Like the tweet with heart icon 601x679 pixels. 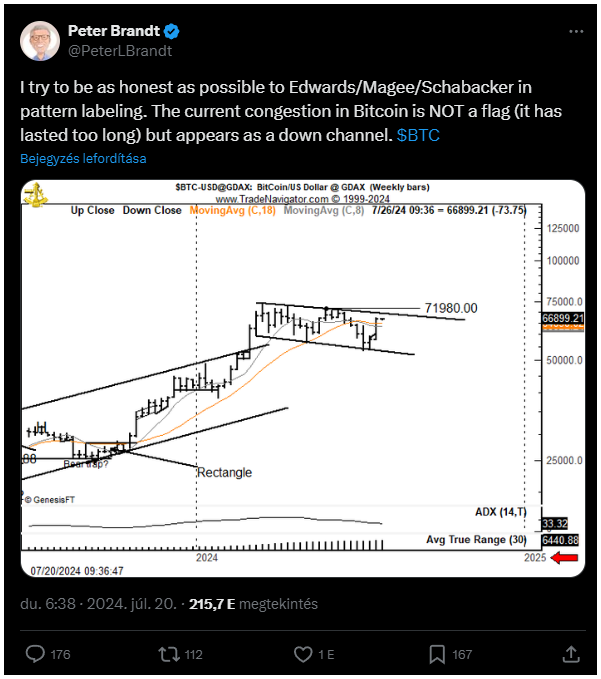[x=303, y=654]
